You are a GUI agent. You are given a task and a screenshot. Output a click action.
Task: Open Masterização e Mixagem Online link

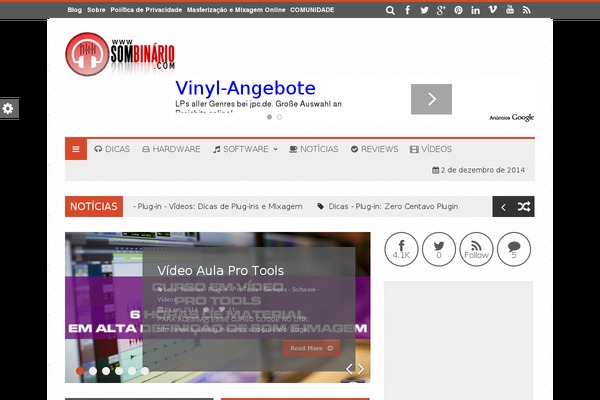[236, 10]
